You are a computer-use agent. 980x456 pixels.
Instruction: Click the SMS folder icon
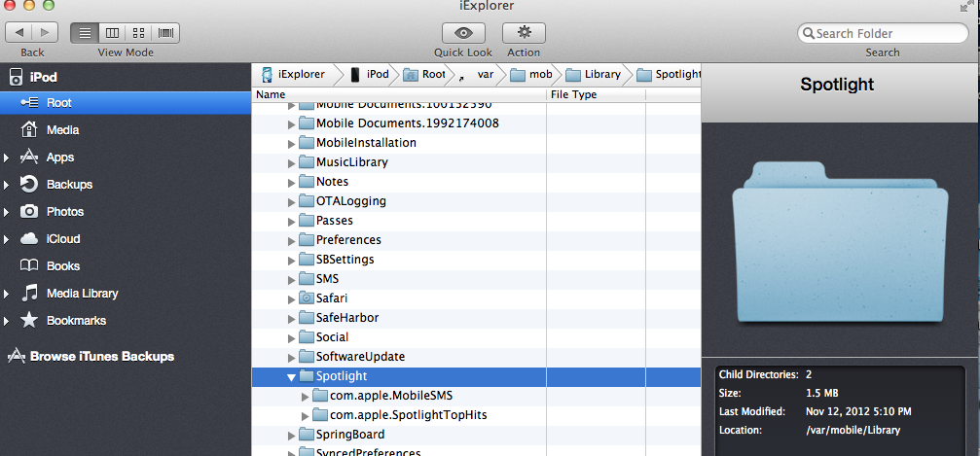306,279
